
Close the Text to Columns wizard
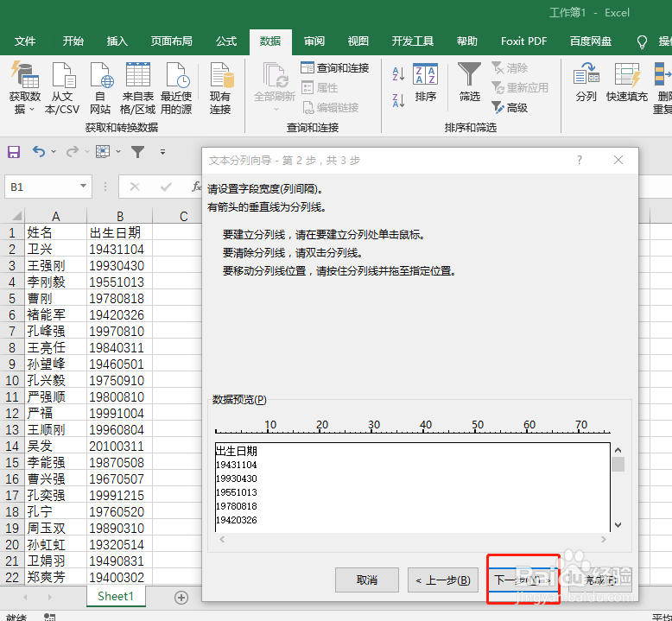point(618,160)
